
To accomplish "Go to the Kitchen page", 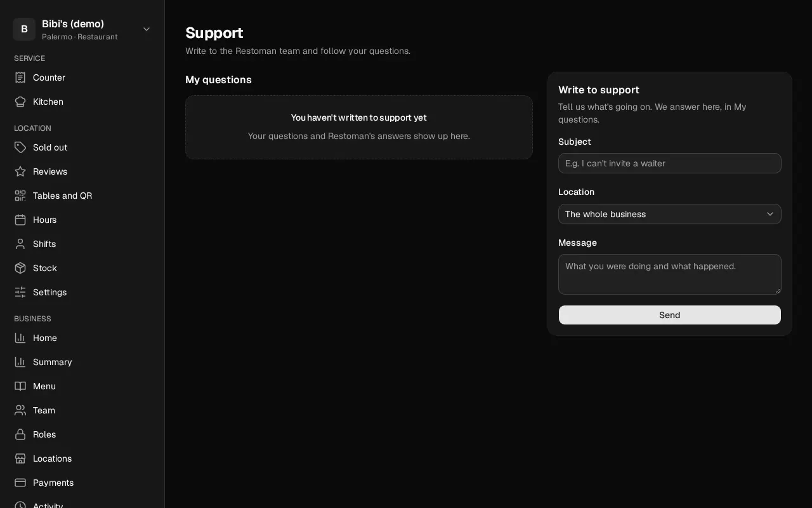I will pyautogui.click(x=82, y=102).
